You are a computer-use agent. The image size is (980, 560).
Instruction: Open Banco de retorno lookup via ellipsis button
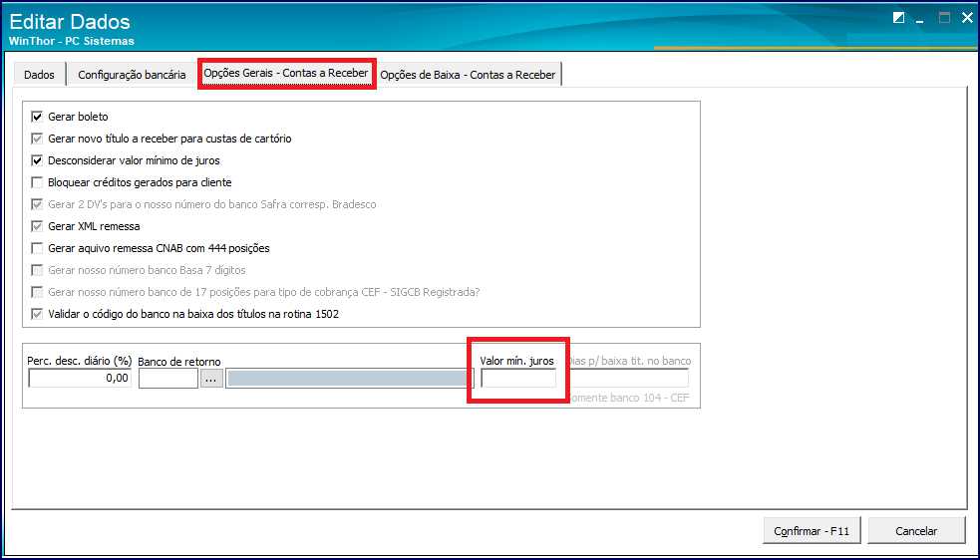pos(212,378)
